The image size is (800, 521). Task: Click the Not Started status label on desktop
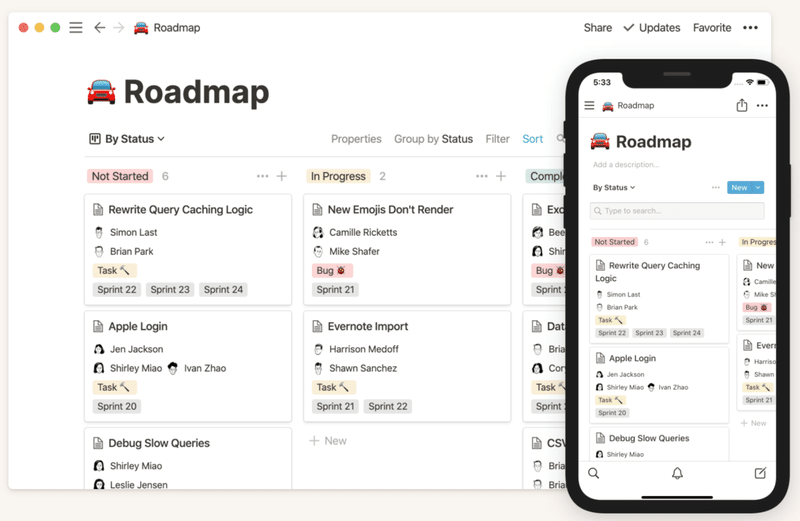(x=120, y=176)
